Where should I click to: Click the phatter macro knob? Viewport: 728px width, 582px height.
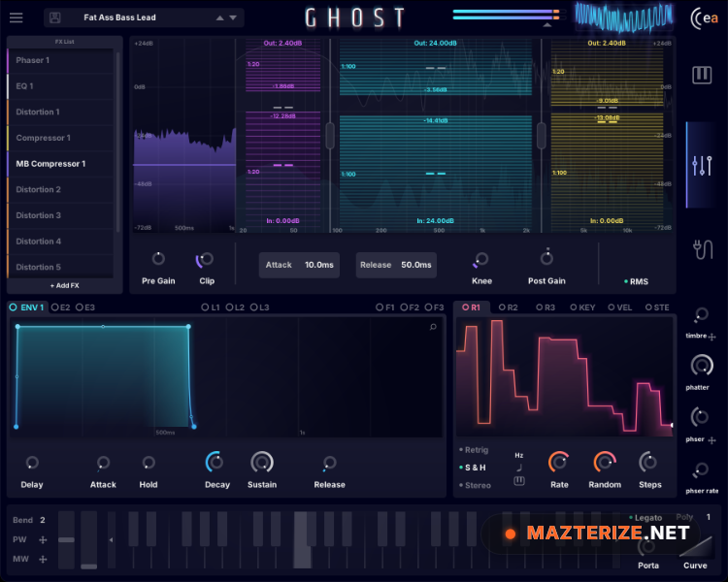(702, 366)
